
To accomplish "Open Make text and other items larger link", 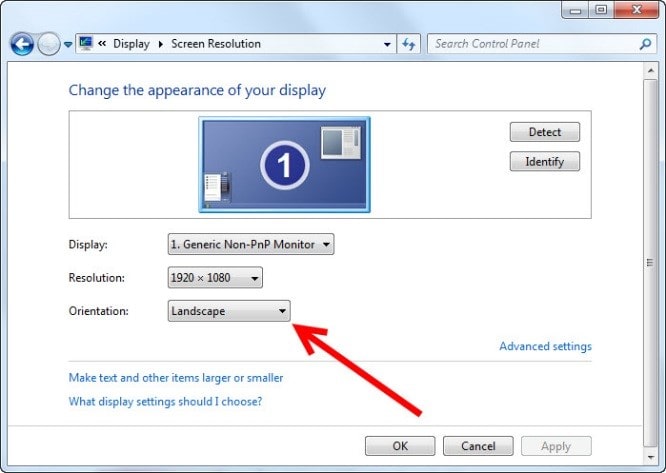I will (x=176, y=378).
